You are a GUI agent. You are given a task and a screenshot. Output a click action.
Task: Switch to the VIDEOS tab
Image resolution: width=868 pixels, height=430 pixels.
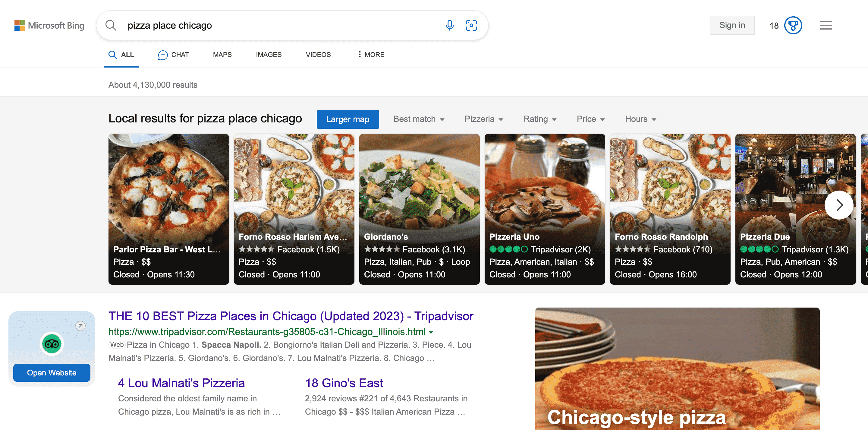pos(318,55)
